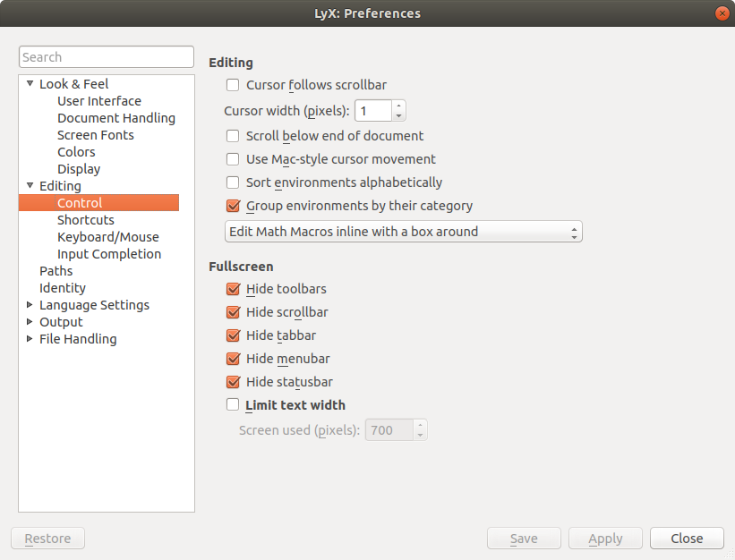
Task: Collapse the Editing tree section
Action: tap(30, 186)
